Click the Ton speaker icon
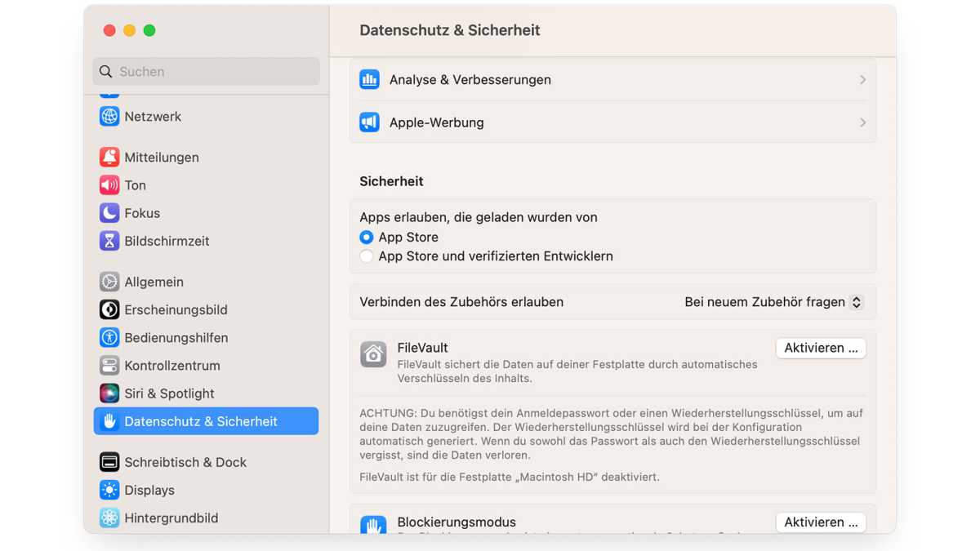The image size is (980, 551). tap(109, 185)
